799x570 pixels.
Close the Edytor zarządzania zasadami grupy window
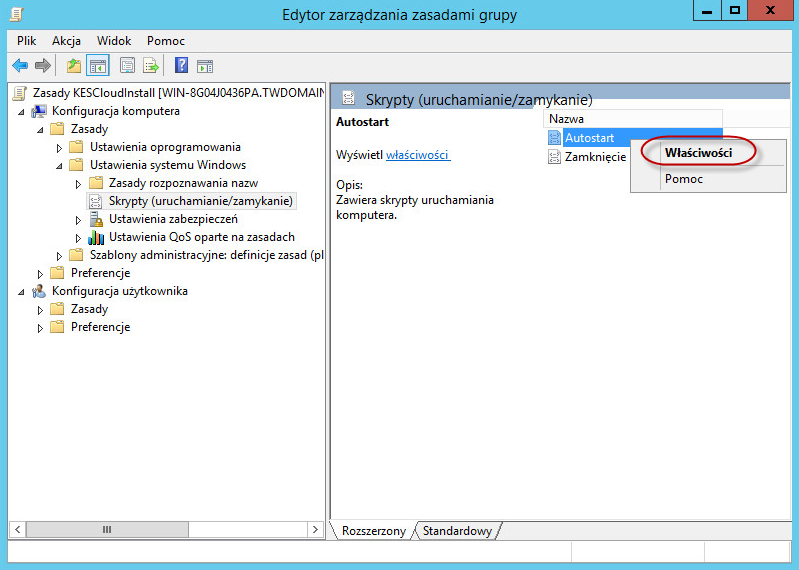tap(770, 11)
